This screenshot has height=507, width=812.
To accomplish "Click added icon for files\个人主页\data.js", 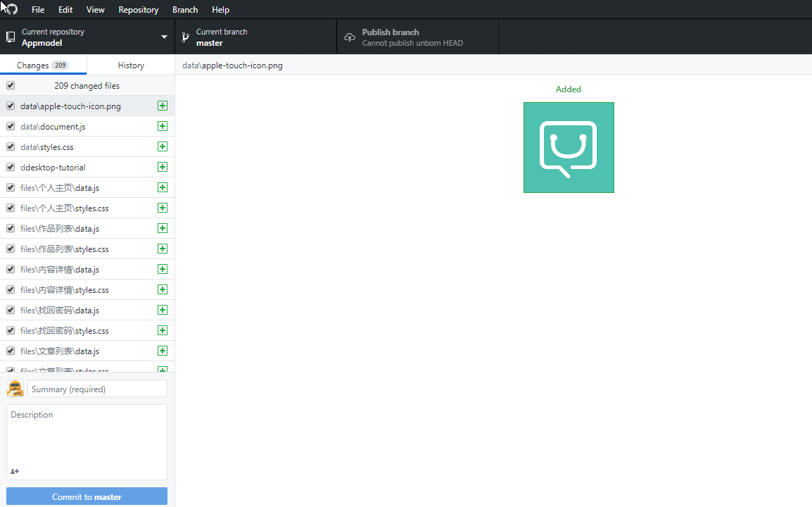I will click(163, 187).
